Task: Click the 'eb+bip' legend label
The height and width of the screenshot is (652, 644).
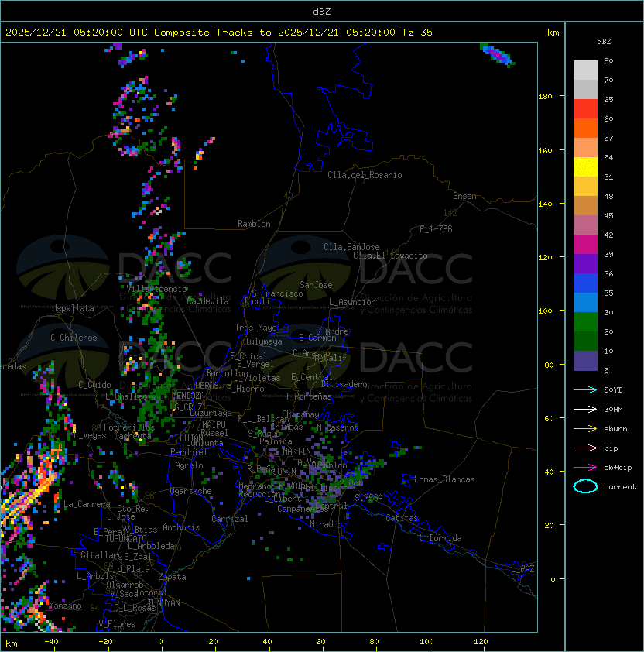Action: [x=618, y=468]
